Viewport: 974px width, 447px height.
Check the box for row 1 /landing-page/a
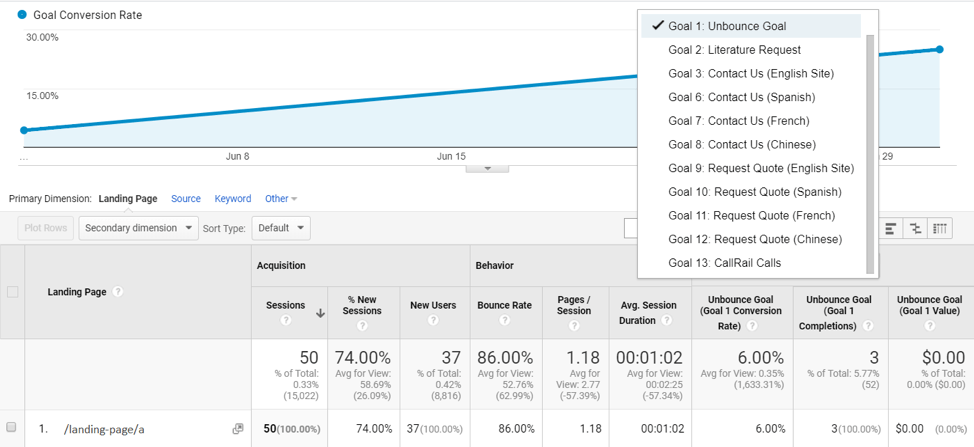11,427
